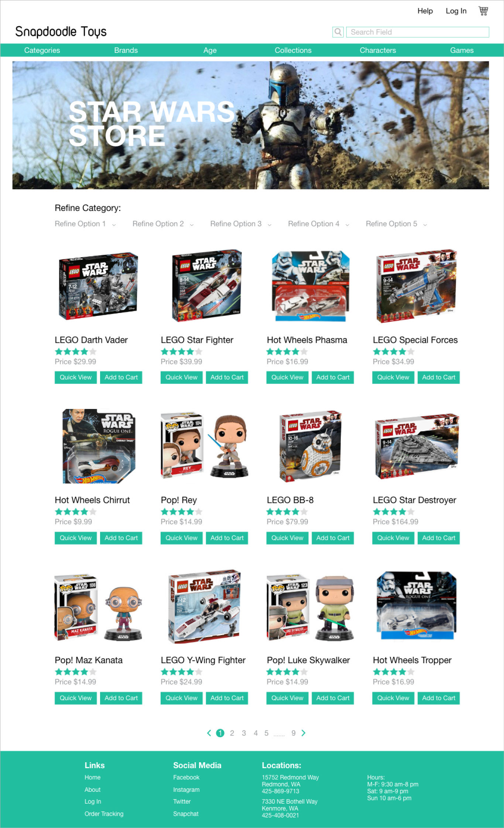Go to page 9 of results
Image resolution: width=504 pixels, height=828 pixels.
294,733
